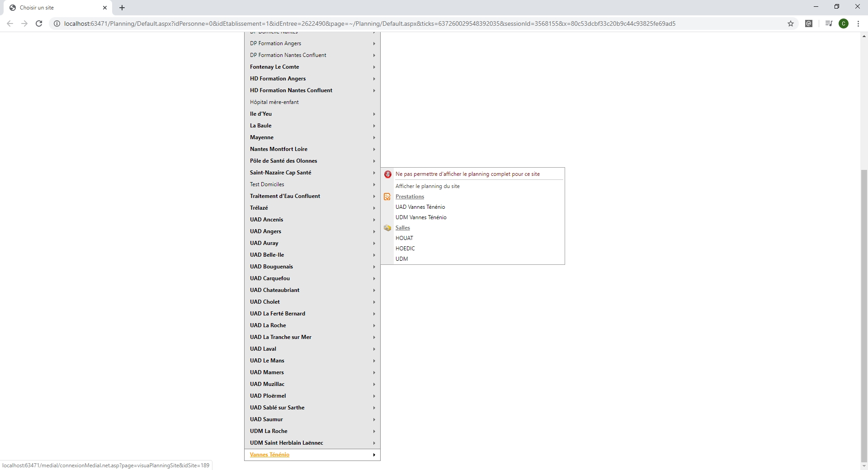Open the UAD Carquefou site

click(x=270, y=278)
